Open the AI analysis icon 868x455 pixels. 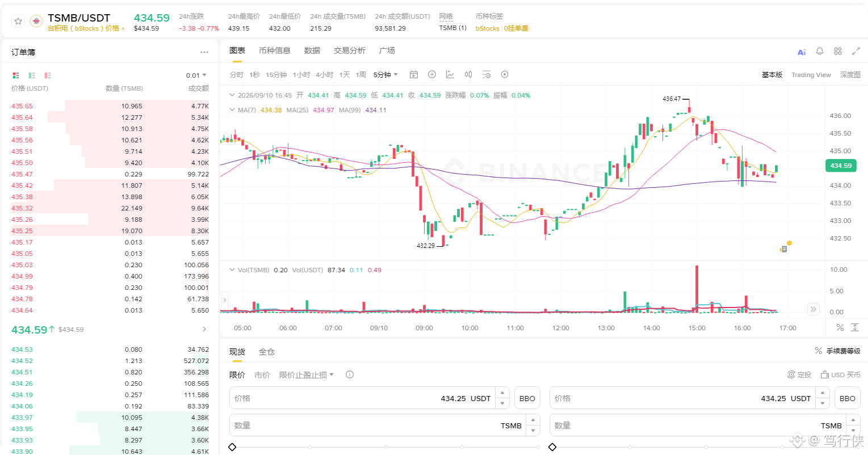tap(802, 52)
